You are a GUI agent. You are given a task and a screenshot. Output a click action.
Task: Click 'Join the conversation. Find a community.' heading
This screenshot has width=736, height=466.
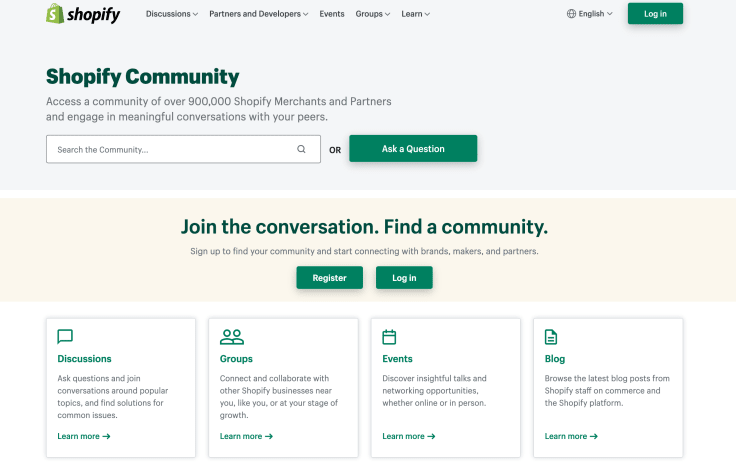coord(364,227)
